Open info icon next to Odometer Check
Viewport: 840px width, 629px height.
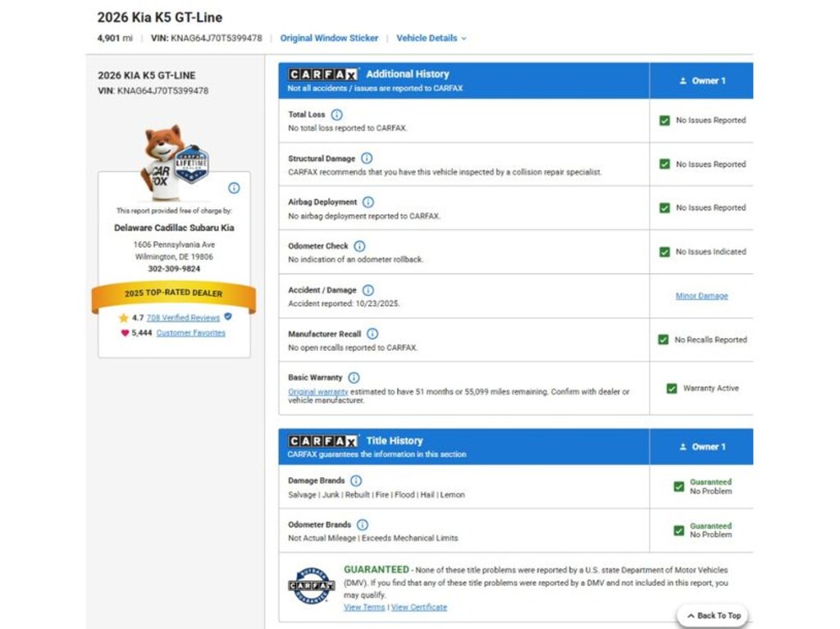tap(359, 246)
